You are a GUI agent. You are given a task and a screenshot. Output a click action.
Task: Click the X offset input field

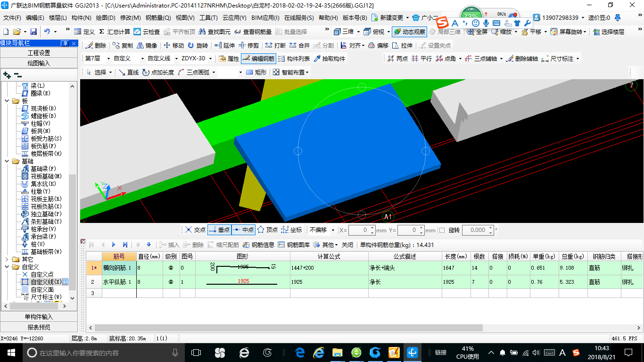point(362,230)
